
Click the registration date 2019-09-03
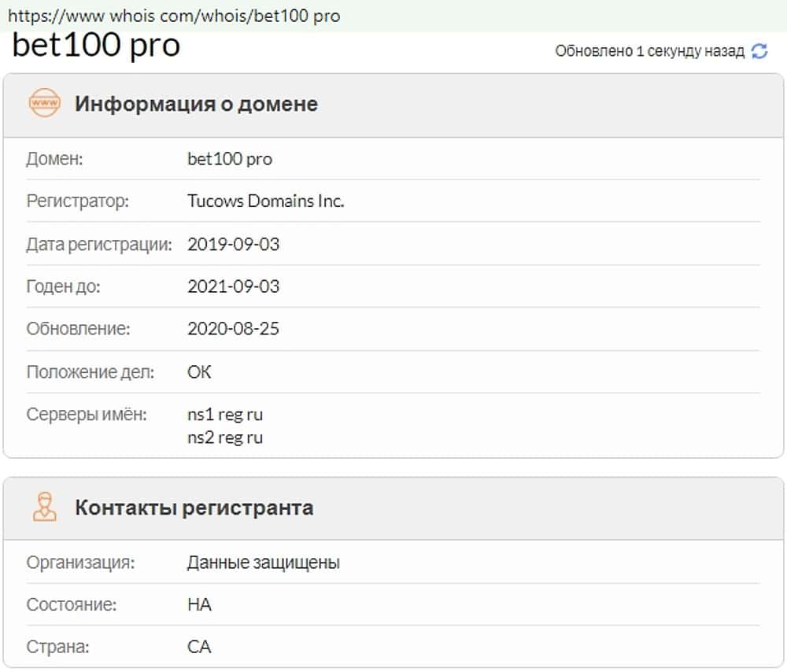tap(233, 244)
